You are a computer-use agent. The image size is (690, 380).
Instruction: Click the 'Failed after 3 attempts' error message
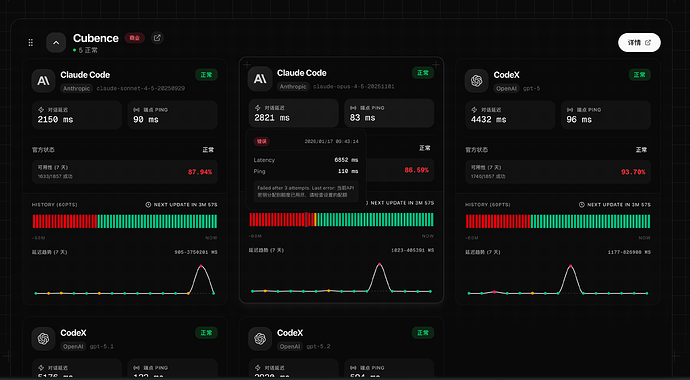[306, 191]
